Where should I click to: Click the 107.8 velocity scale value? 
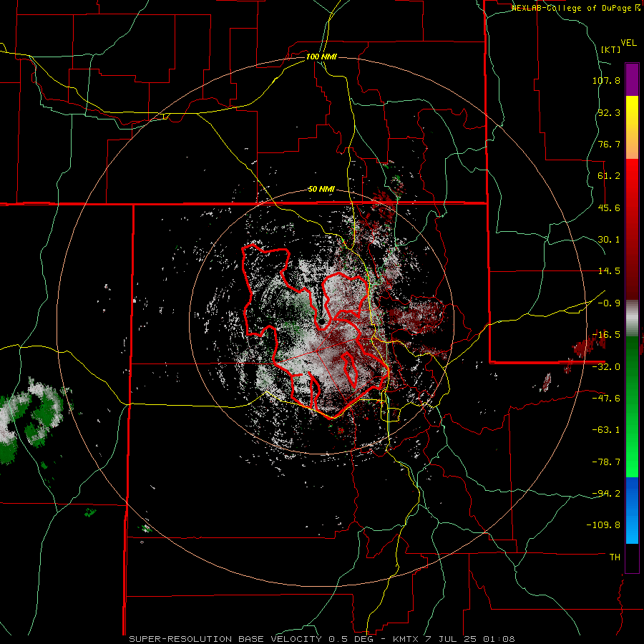pyautogui.click(x=606, y=80)
